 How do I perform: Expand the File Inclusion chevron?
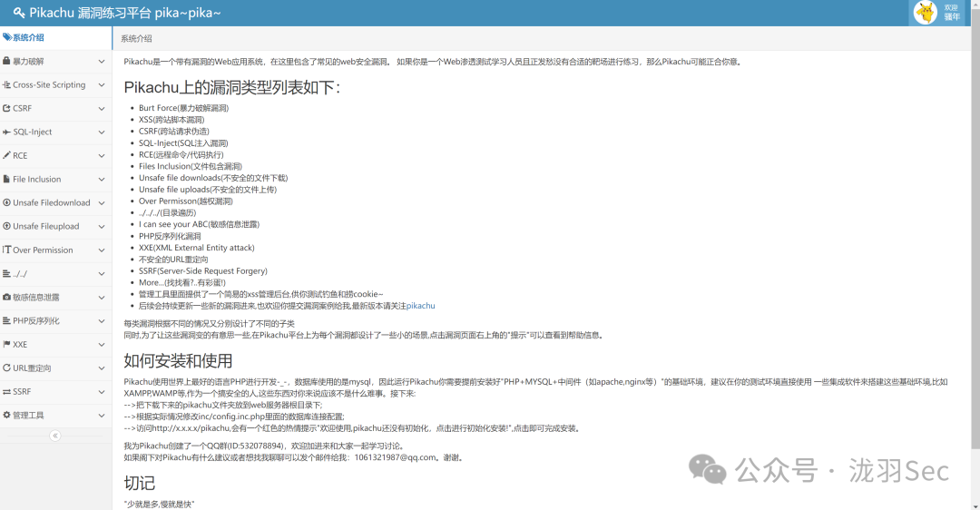pyautogui.click(x=102, y=180)
